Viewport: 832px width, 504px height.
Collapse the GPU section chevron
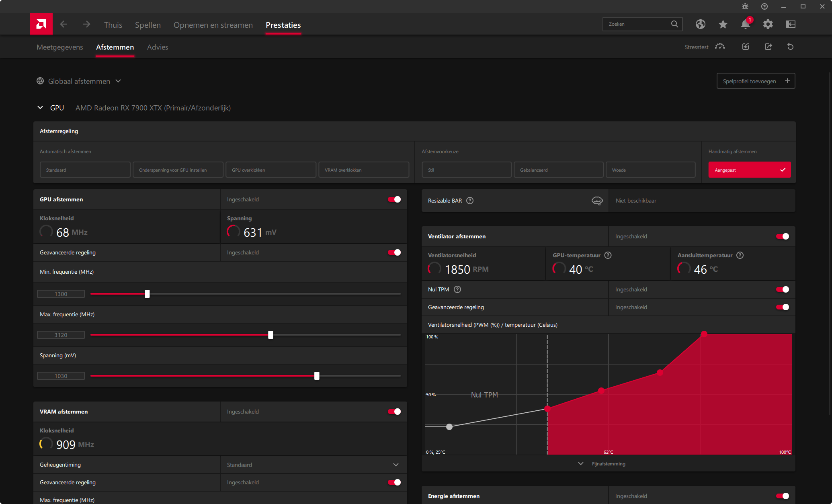[40, 107]
